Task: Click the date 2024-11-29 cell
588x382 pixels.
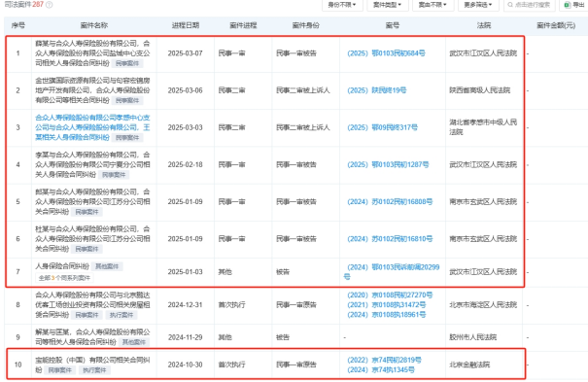Action: (x=186, y=337)
